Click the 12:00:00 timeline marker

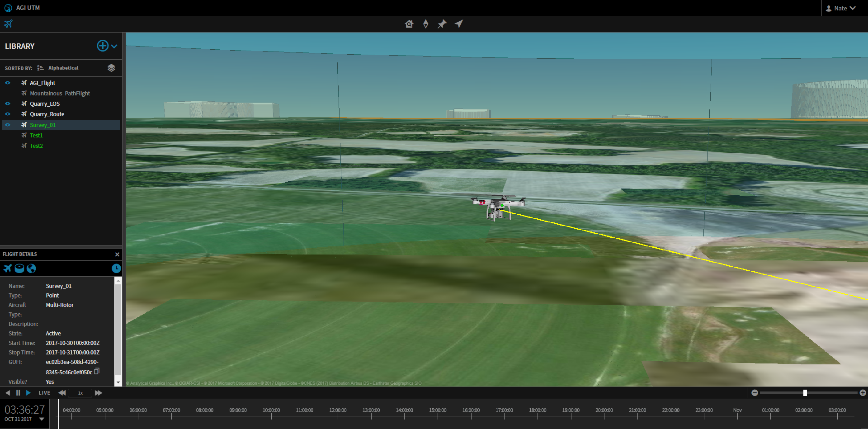[338, 410]
